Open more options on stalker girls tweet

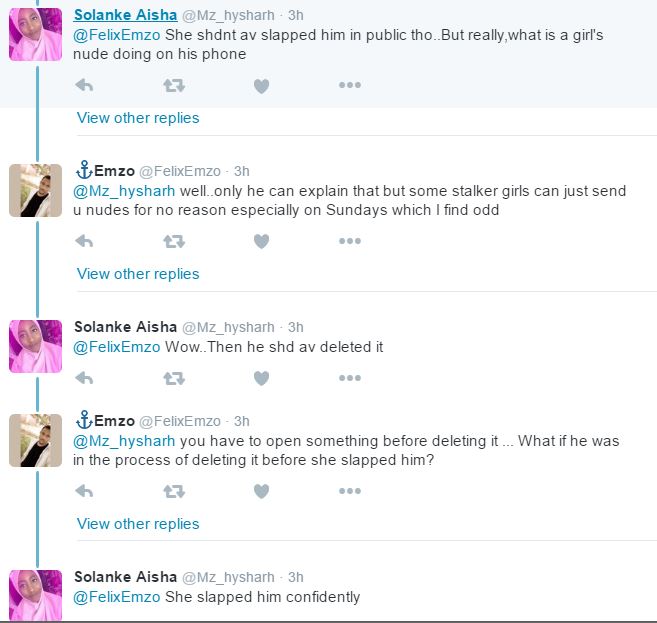click(x=349, y=241)
